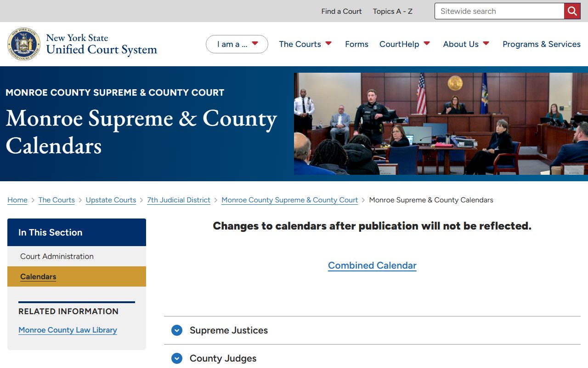Viewport: 588px width, 368px height.
Task: Navigate to Upstate Courts breadcrumb
Action: pos(111,200)
